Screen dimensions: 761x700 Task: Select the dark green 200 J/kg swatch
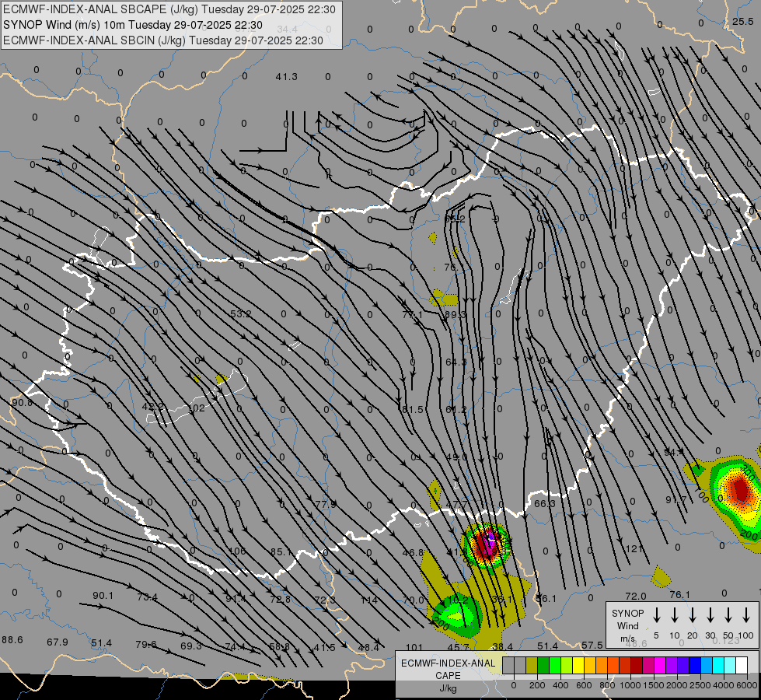coord(543,666)
